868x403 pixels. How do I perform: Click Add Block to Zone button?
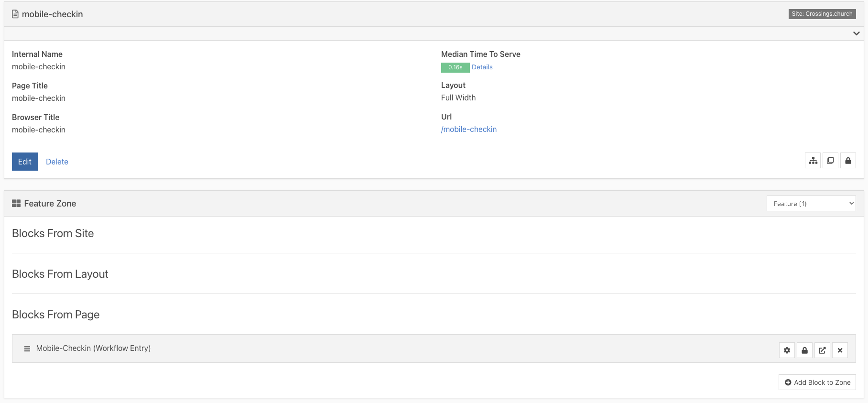pyautogui.click(x=817, y=382)
